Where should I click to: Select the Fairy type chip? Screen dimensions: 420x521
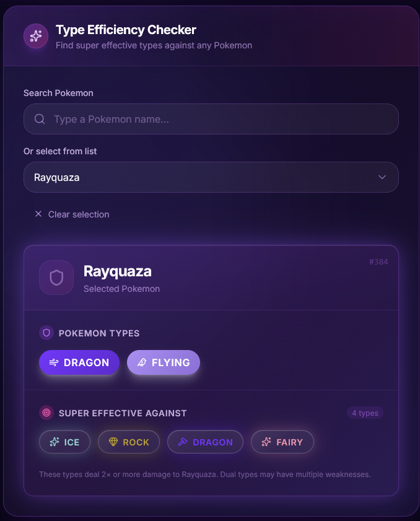[282, 442]
